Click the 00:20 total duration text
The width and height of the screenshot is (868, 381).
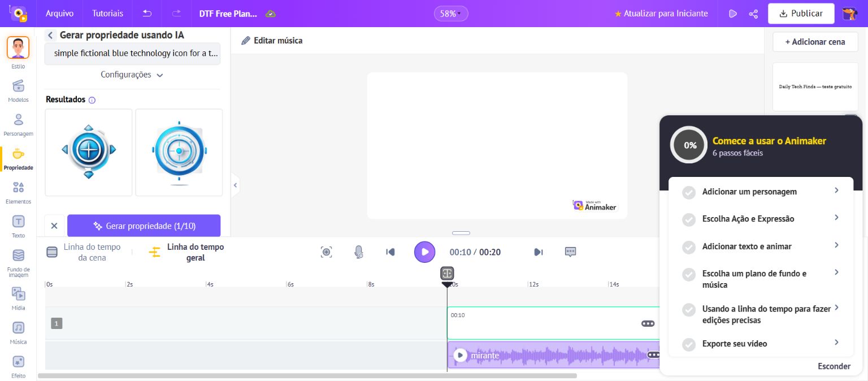[x=490, y=252]
